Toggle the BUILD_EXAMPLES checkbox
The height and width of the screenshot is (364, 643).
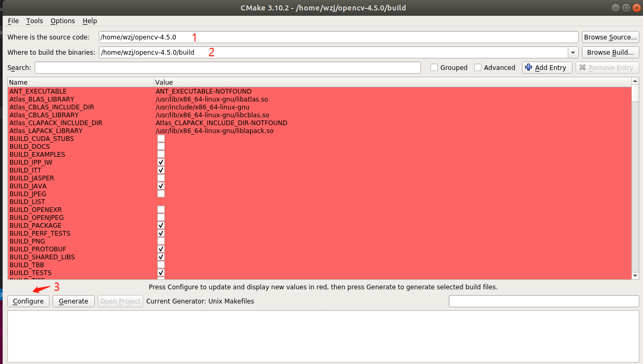click(161, 155)
